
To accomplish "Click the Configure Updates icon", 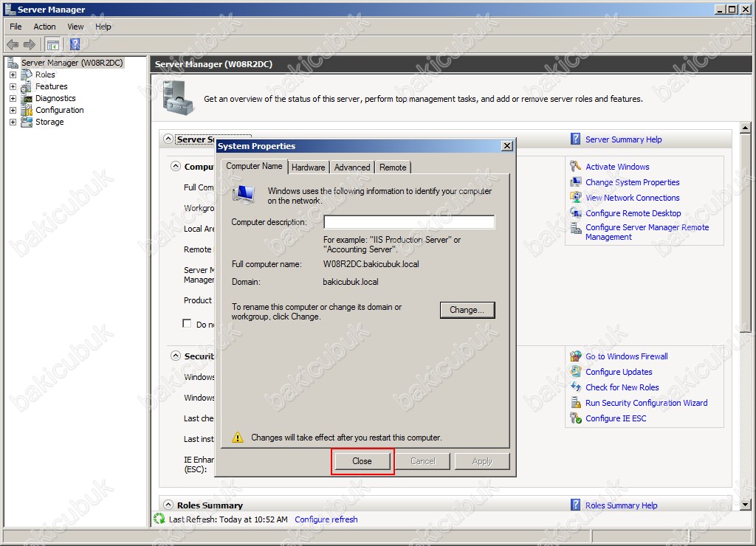I will (576, 372).
